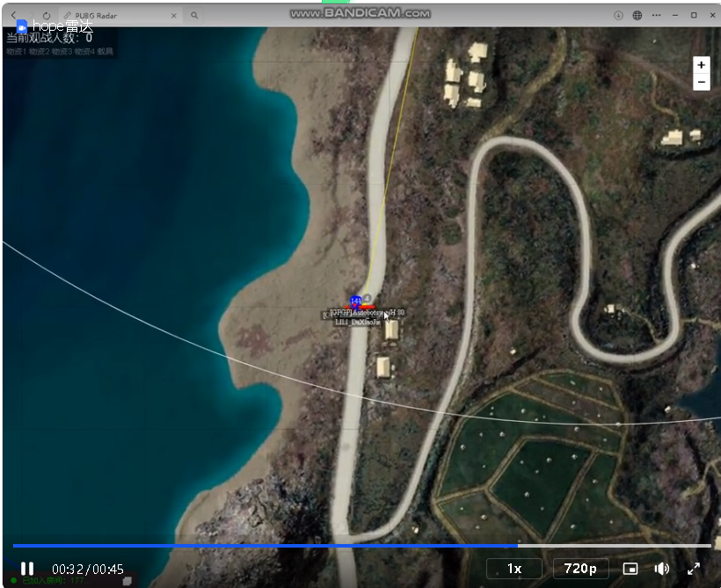
Task: Mute the video volume
Action: [x=661, y=569]
